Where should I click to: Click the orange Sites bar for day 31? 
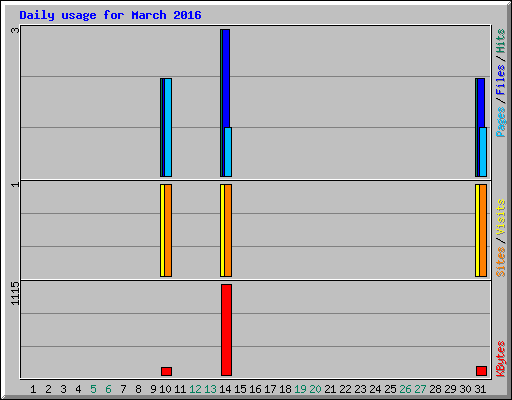(x=483, y=230)
